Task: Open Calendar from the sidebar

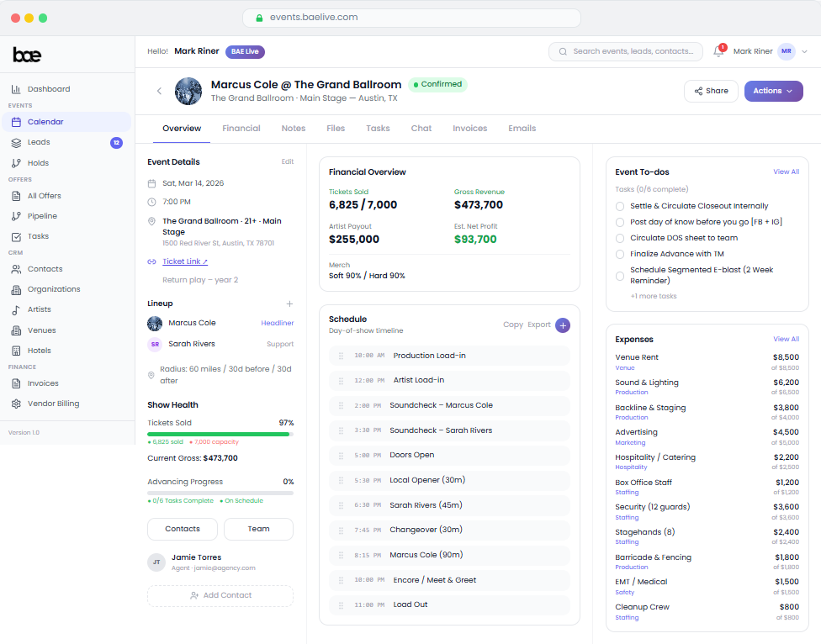Action: [x=45, y=122]
